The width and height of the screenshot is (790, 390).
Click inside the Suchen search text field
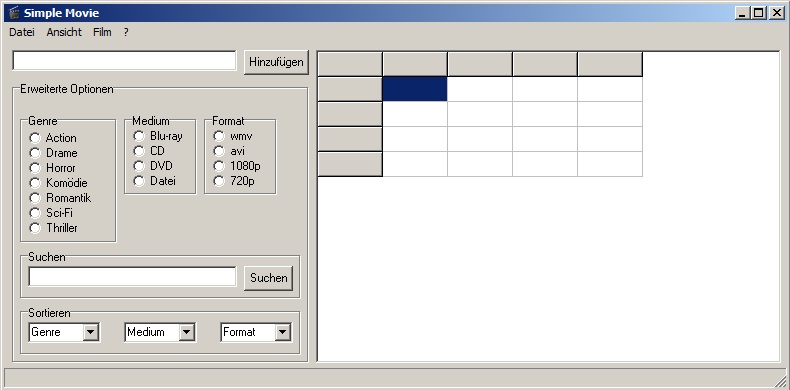(x=132, y=277)
